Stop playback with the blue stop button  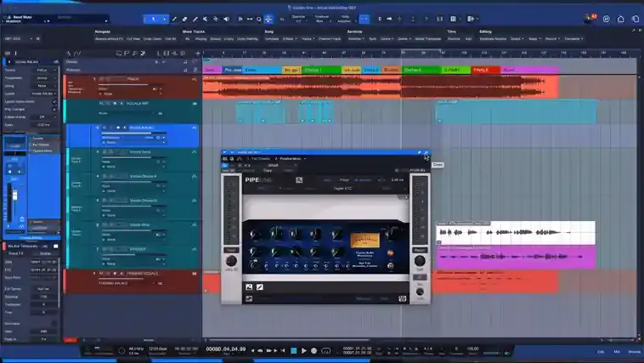(294, 350)
